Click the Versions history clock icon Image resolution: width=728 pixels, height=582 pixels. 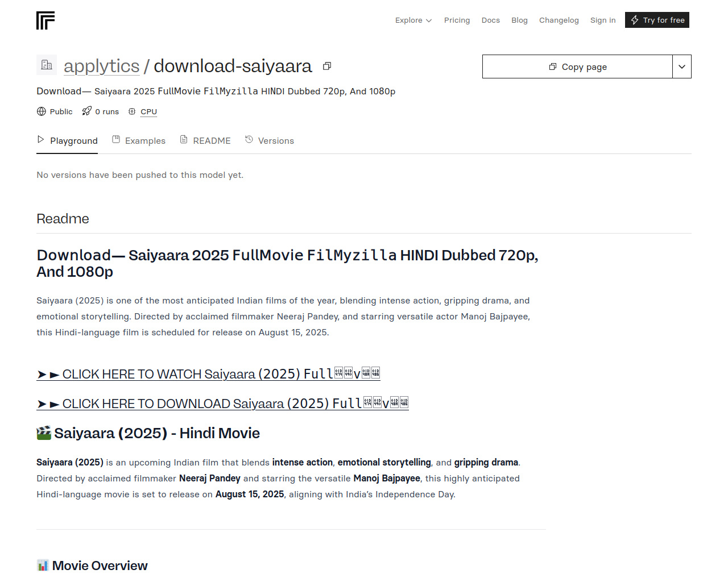(249, 139)
